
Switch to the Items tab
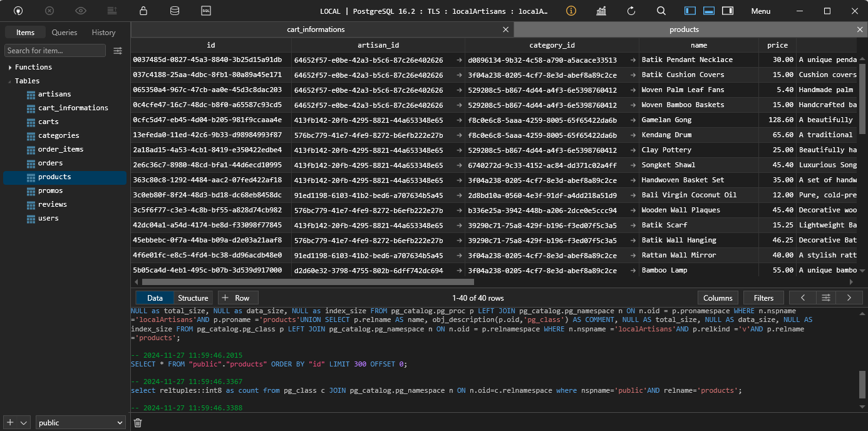[26, 33]
